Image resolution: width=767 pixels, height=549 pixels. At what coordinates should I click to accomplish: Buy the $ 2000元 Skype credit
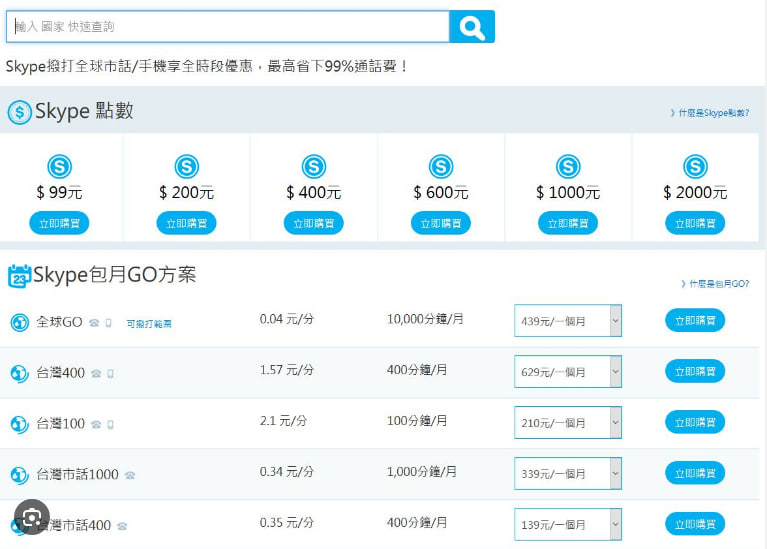(695, 223)
